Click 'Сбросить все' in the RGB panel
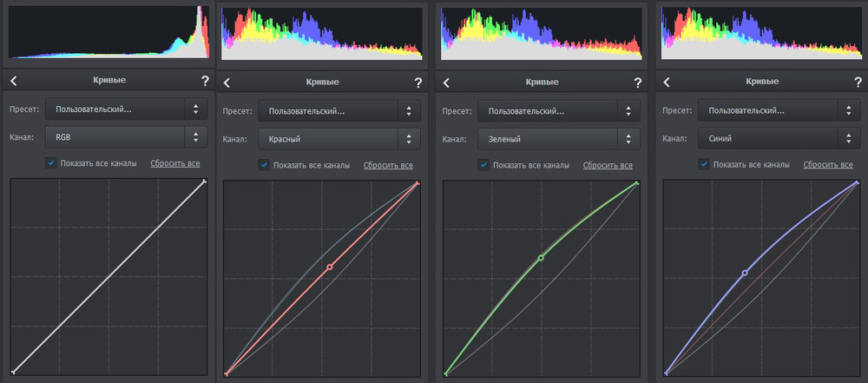 175,163
